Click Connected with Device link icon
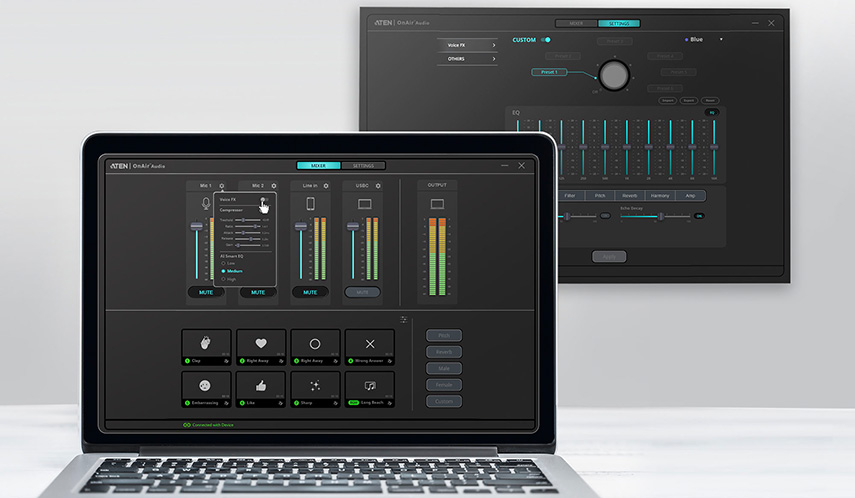The height and width of the screenshot is (498, 855). coord(186,425)
